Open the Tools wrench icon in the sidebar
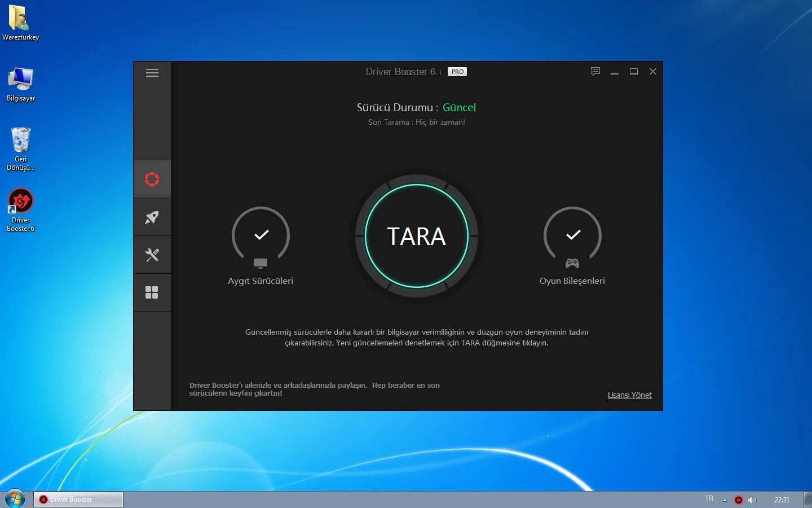 click(152, 255)
